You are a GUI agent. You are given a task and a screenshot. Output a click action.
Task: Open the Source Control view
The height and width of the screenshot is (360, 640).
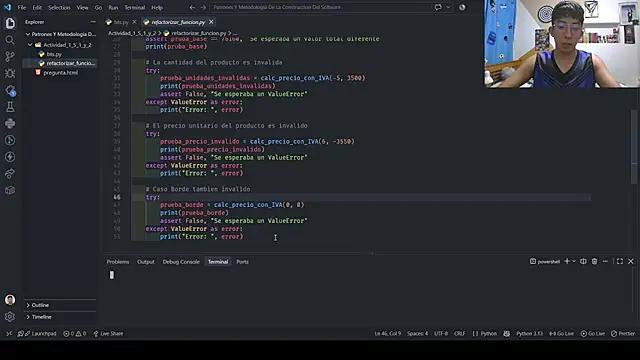point(10,56)
